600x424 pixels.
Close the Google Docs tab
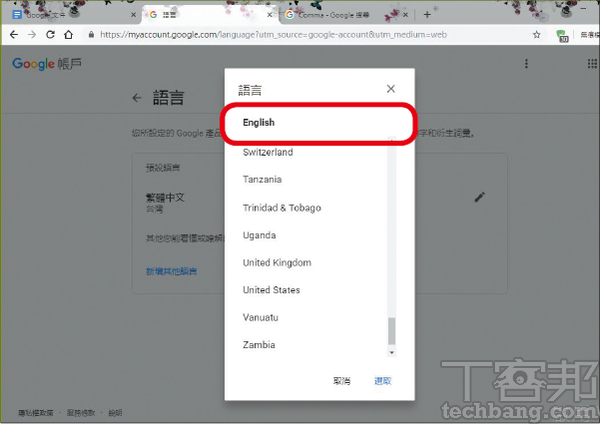(x=133, y=15)
